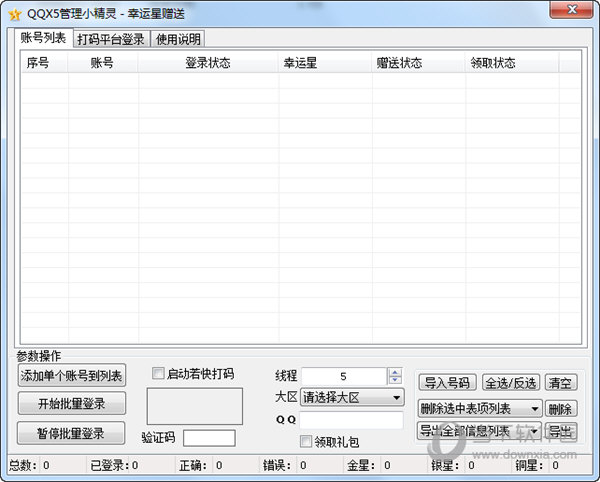Screen dimensions: 600x482
Task: Click 添加单个账号到列表 button
Action: point(72,376)
